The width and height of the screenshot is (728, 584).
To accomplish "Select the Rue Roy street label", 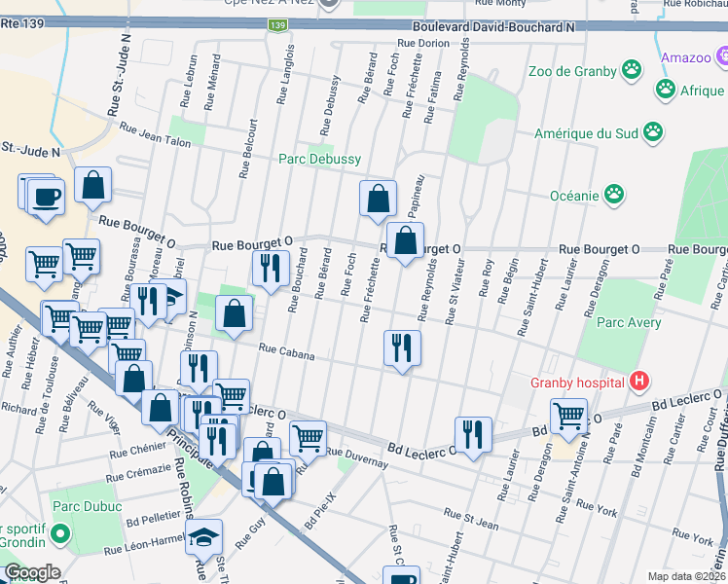I will (x=486, y=278).
